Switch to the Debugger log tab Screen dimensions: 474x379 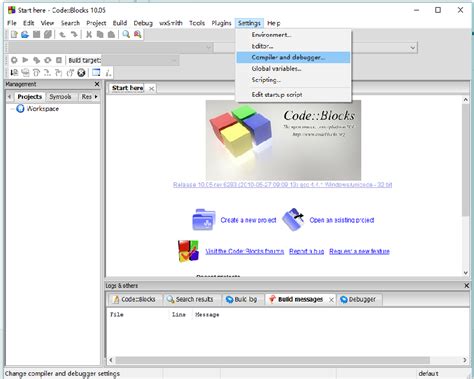click(358, 299)
